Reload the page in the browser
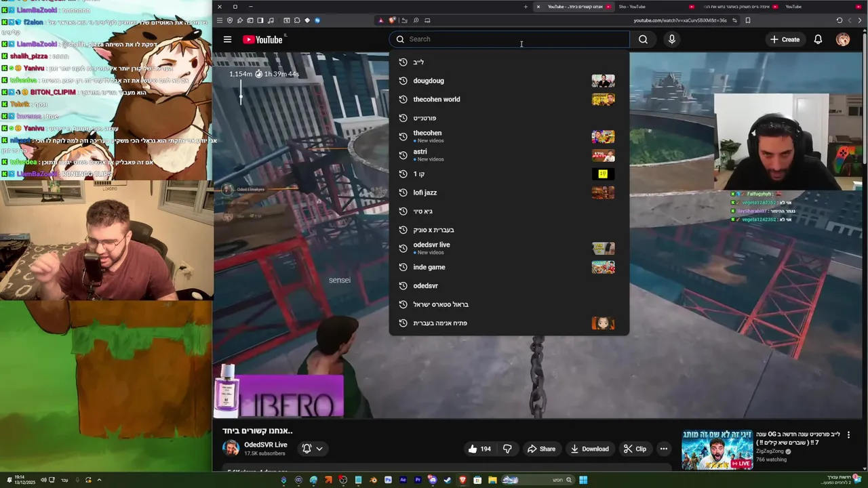Image resolution: width=868 pixels, height=488 pixels. (x=840, y=20)
